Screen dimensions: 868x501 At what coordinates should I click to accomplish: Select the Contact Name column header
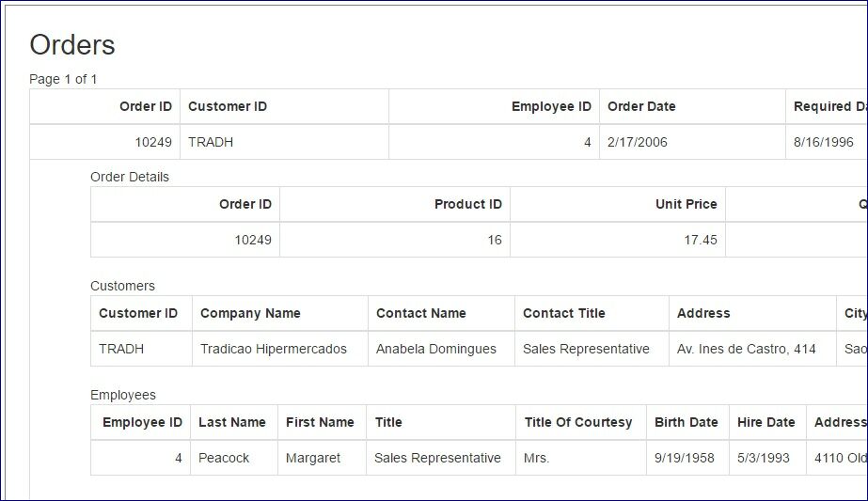click(420, 313)
